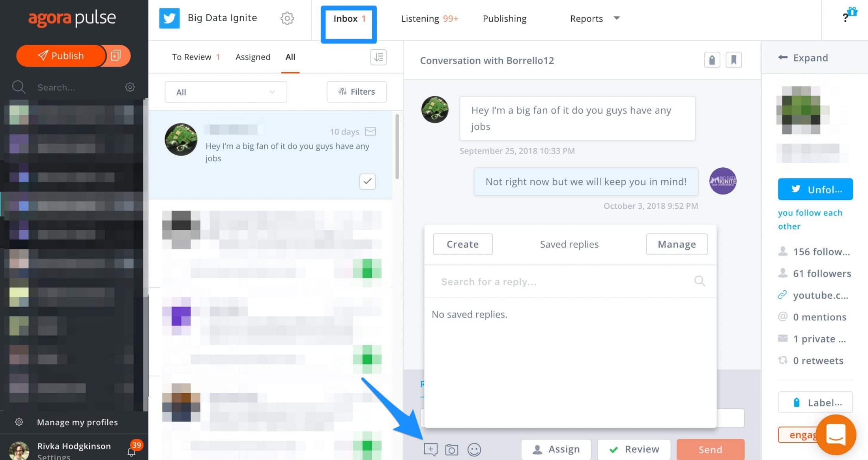Expand the Reports dropdown menu
The height and width of the screenshot is (460, 868).
595,18
